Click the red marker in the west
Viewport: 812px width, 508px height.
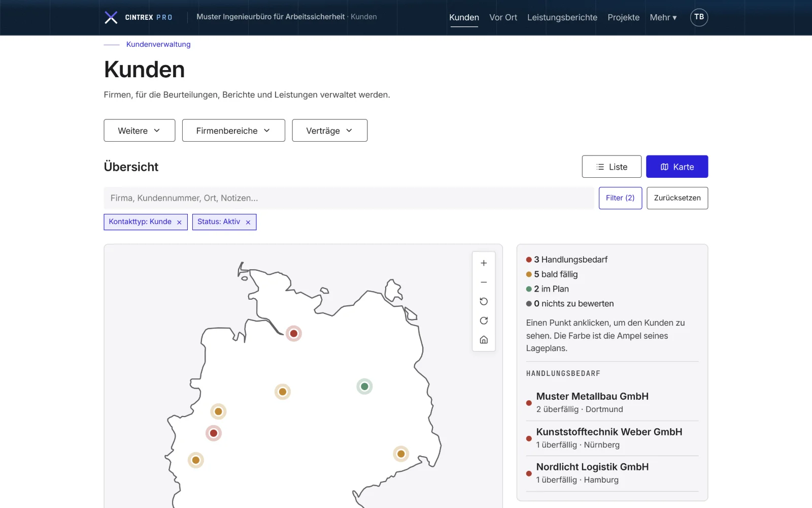point(214,433)
